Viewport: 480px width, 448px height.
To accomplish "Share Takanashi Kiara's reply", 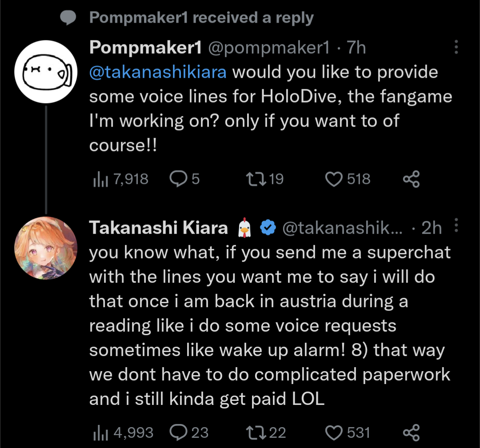I will coord(411,432).
